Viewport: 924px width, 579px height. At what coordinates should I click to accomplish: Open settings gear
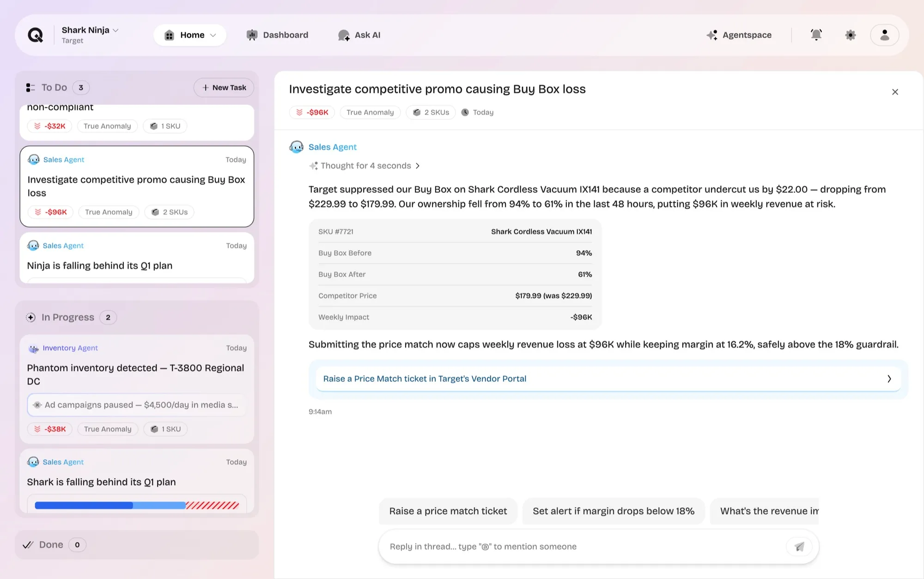(851, 35)
